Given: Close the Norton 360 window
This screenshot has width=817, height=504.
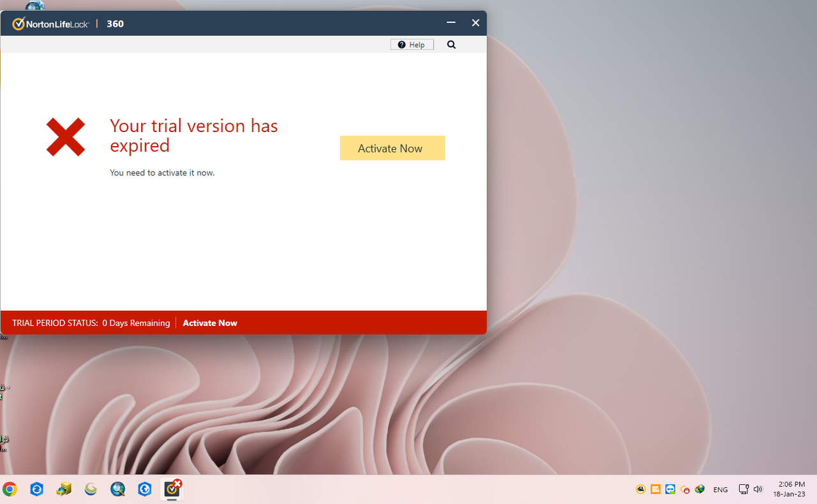Looking at the screenshot, I should [x=476, y=23].
